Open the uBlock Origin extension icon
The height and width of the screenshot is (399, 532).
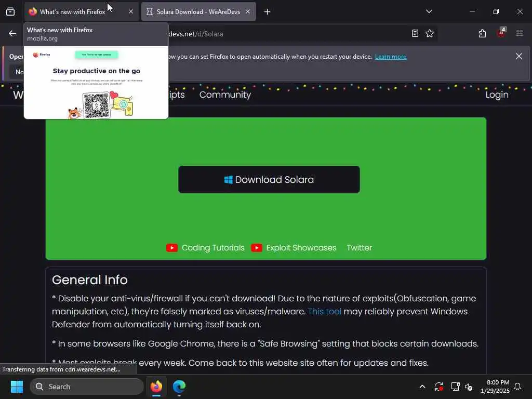501,33
